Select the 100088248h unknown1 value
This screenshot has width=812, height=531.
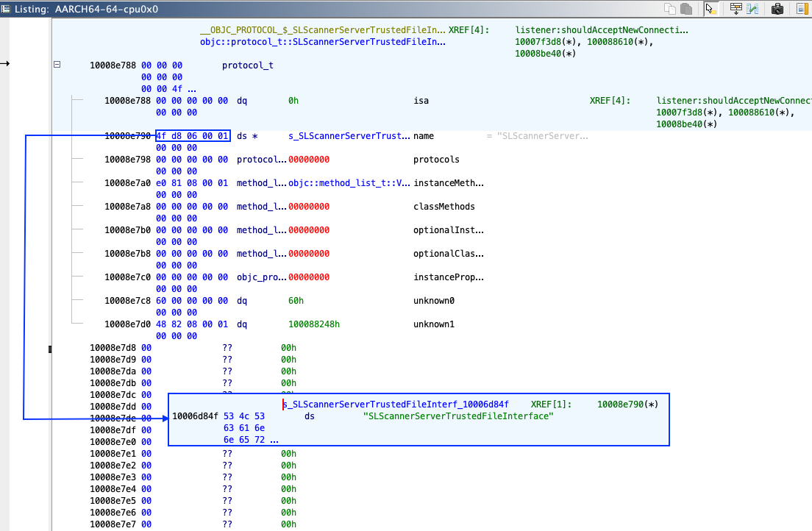click(x=314, y=324)
